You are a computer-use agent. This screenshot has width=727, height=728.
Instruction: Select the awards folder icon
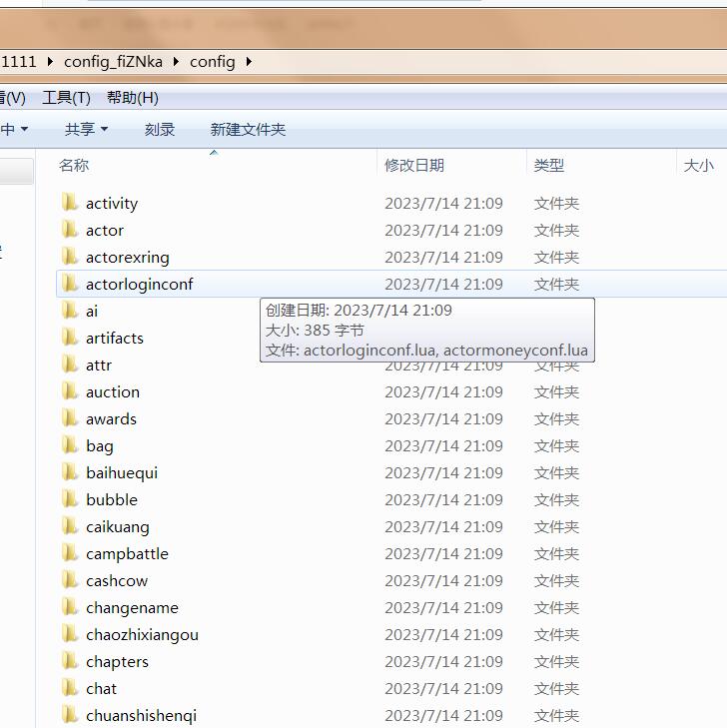pos(70,418)
